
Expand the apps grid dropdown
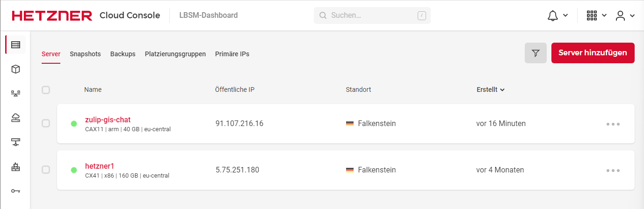coord(596,15)
